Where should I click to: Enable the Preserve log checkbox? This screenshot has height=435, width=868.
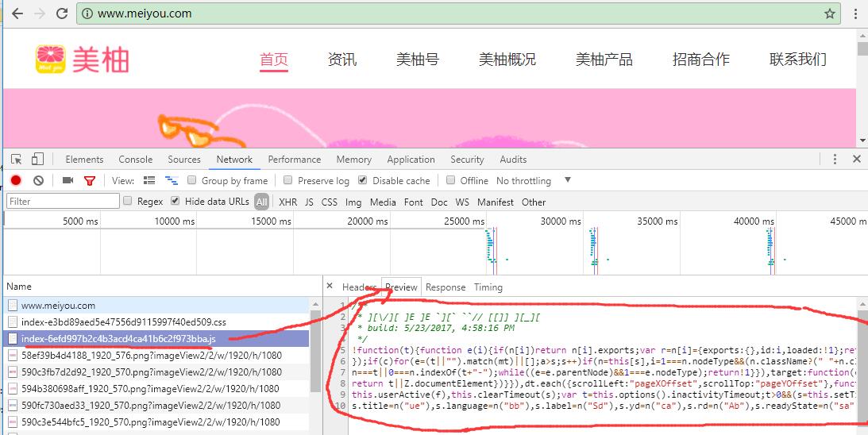point(289,180)
